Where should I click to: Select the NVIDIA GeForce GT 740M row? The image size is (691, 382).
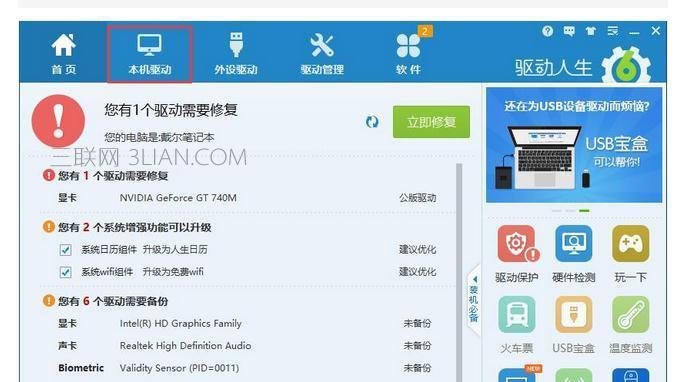click(247, 198)
